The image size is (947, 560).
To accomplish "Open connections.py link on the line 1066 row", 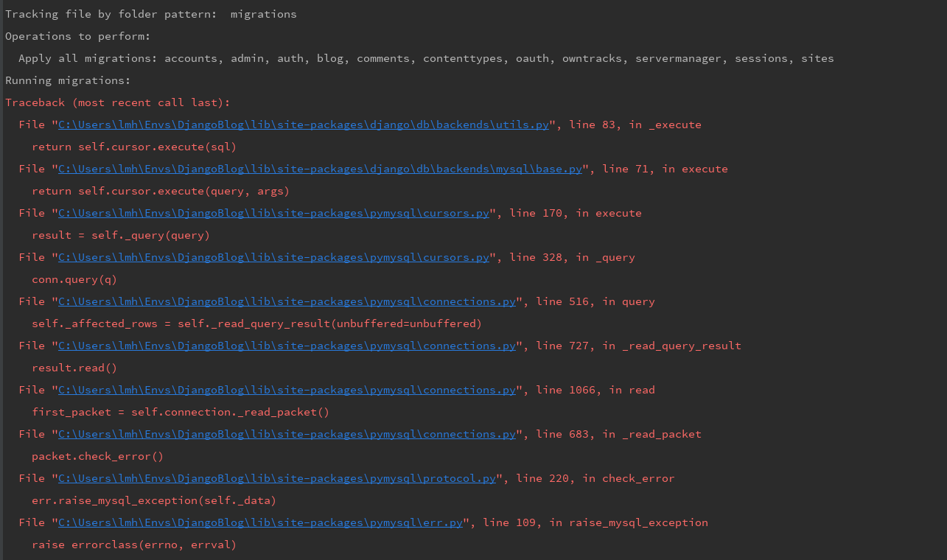I will pos(287,390).
